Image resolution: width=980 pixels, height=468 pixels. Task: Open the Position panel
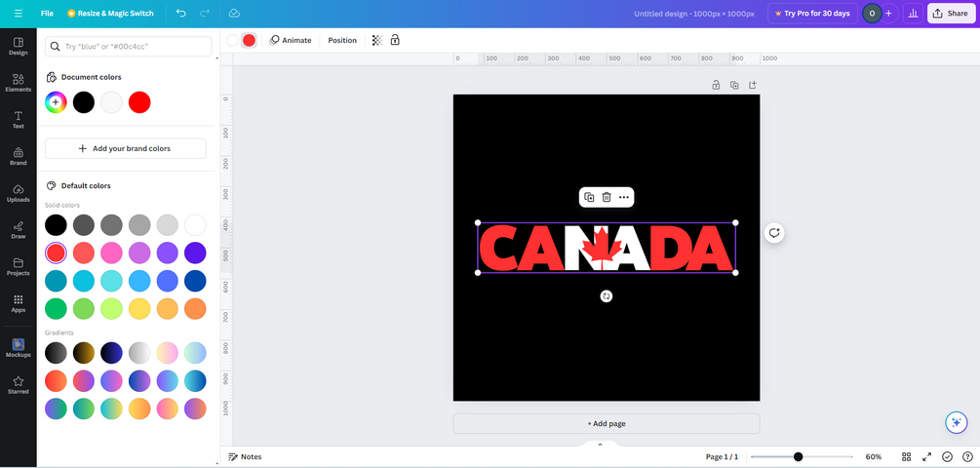point(342,40)
